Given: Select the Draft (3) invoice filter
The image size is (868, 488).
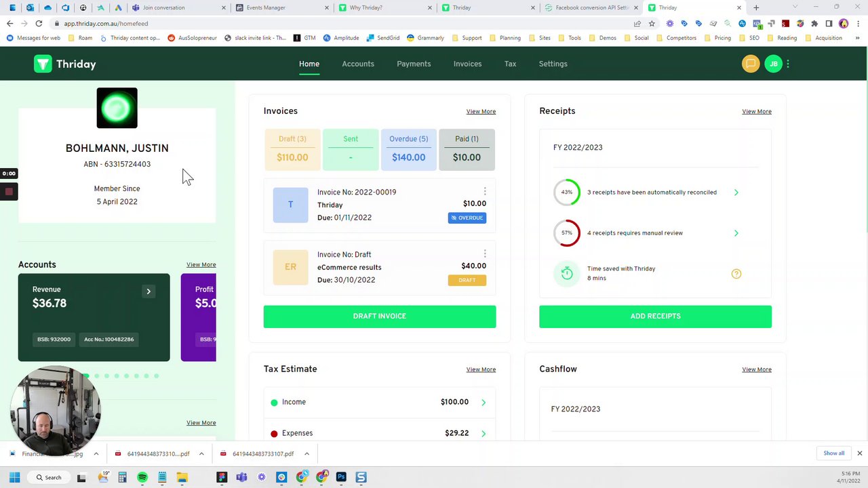Looking at the screenshot, I should [x=292, y=149].
